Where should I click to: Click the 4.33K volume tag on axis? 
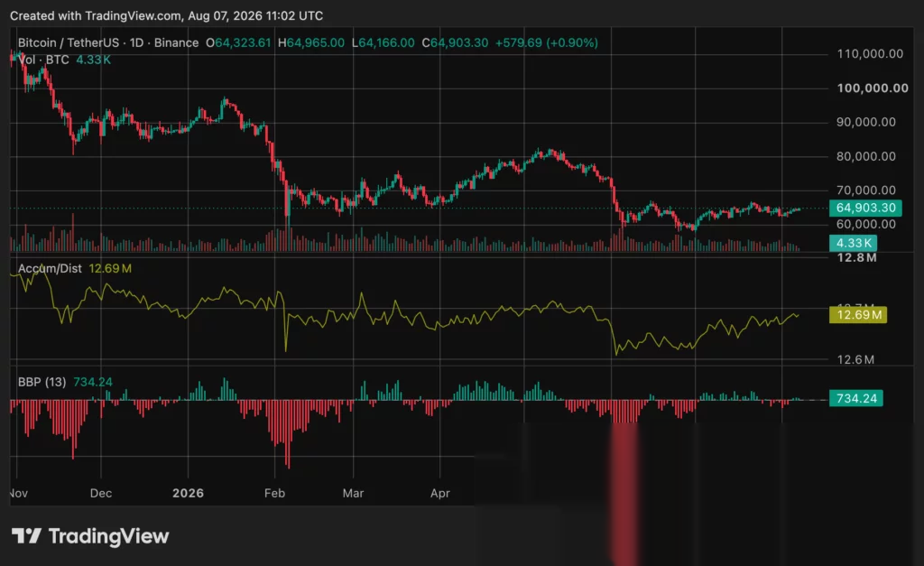pyautogui.click(x=854, y=243)
